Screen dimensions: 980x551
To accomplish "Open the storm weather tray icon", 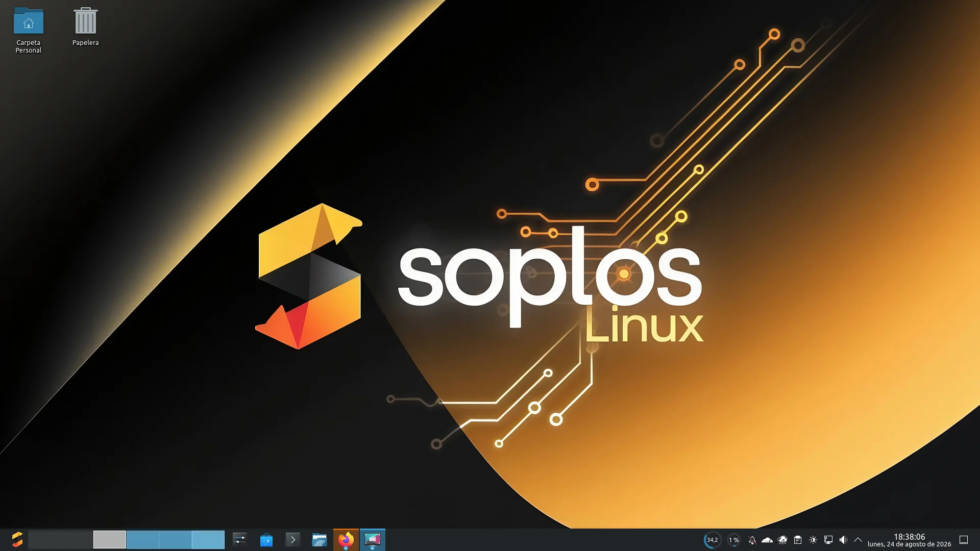I will (x=782, y=540).
